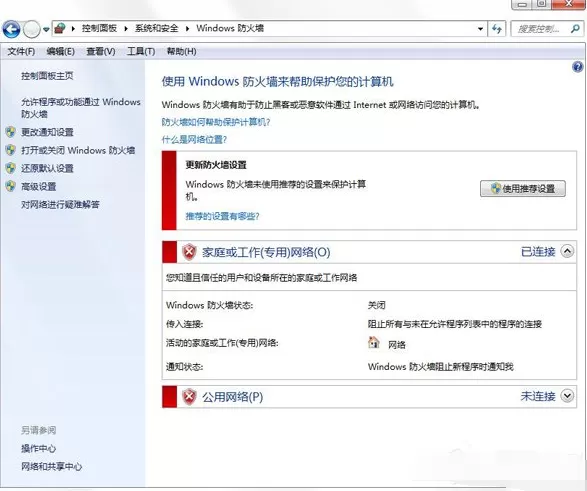Open 什么是网络位置? help link

pos(194,140)
